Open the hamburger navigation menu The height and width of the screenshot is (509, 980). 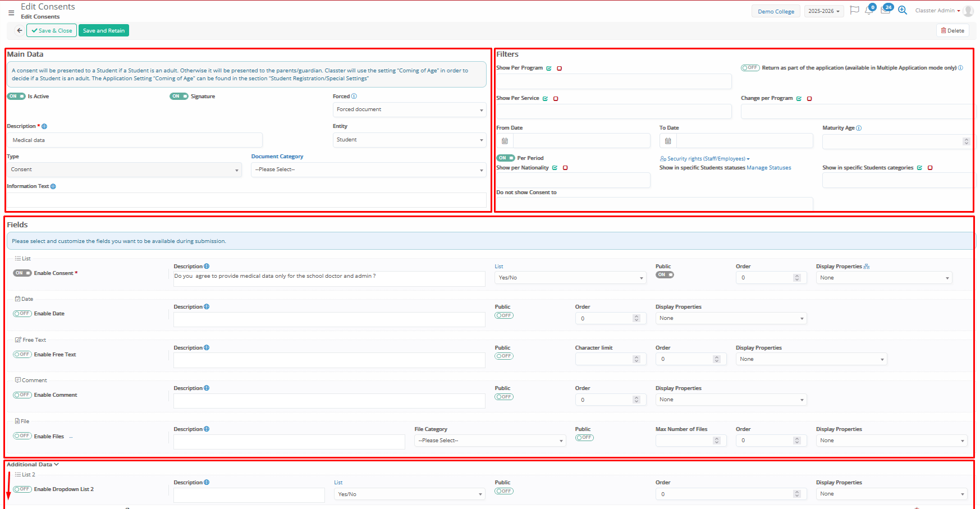coord(11,12)
